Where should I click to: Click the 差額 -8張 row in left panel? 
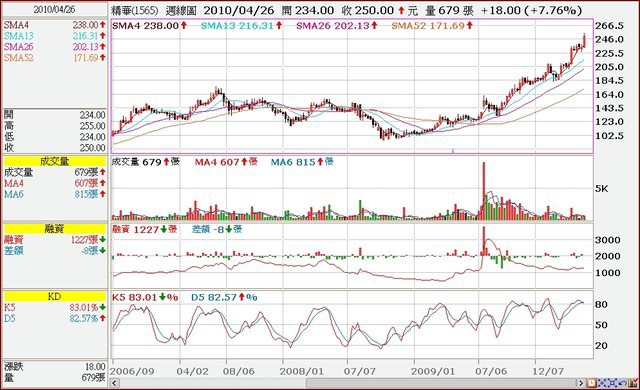coord(55,250)
